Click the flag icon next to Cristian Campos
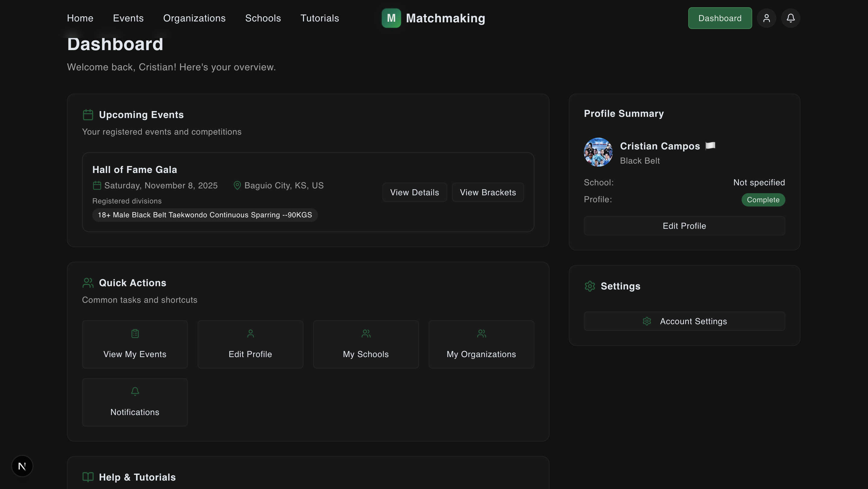This screenshot has width=868, height=489. pyautogui.click(x=710, y=146)
